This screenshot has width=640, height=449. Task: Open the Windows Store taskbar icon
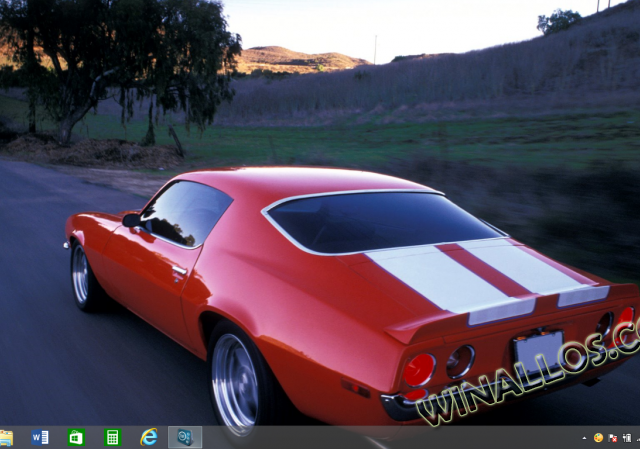coord(76,437)
